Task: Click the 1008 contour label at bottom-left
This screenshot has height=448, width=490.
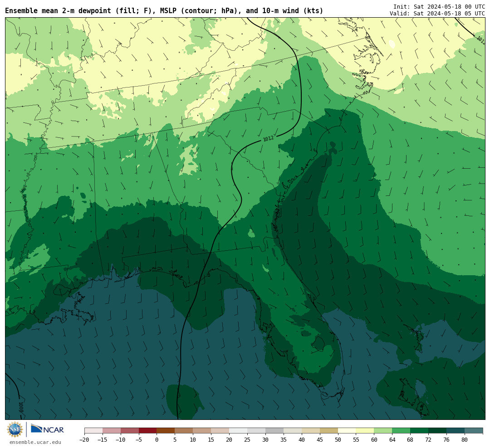Action: [21, 407]
